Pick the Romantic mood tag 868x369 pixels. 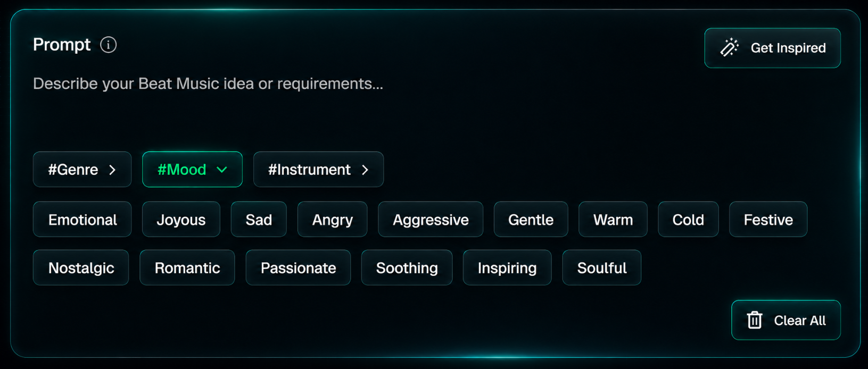tap(187, 268)
